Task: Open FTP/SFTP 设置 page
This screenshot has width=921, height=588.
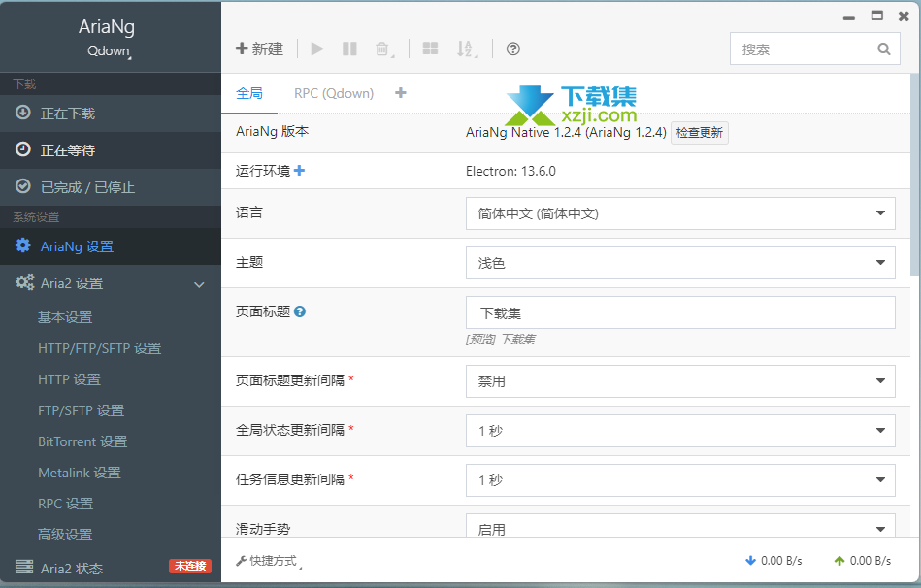Action: coord(82,410)
